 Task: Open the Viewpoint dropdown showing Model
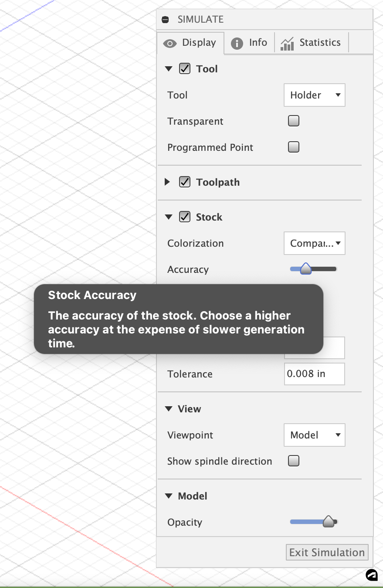(x=314, y=435)
